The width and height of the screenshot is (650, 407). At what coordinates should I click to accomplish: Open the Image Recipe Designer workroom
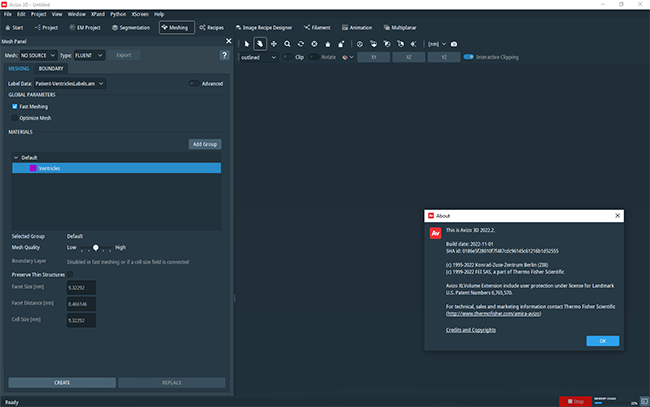pos(264,28)
